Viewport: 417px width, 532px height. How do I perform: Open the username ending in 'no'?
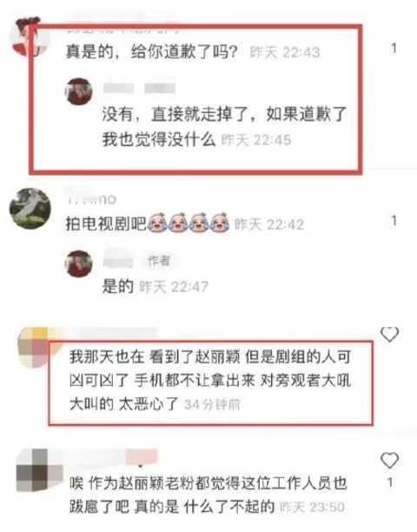(91, 199)
